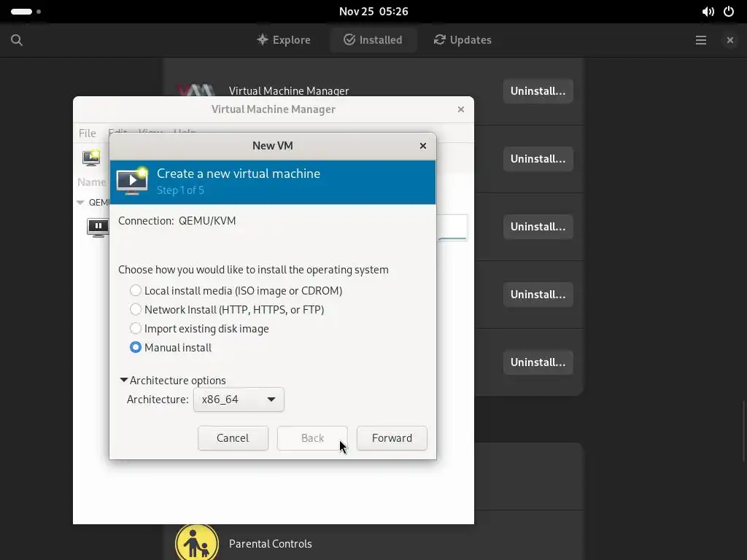The width and height of the screenshot is (747, 560).
Task: Click the Software window scrollbar
Action: [x=743, y=431]
